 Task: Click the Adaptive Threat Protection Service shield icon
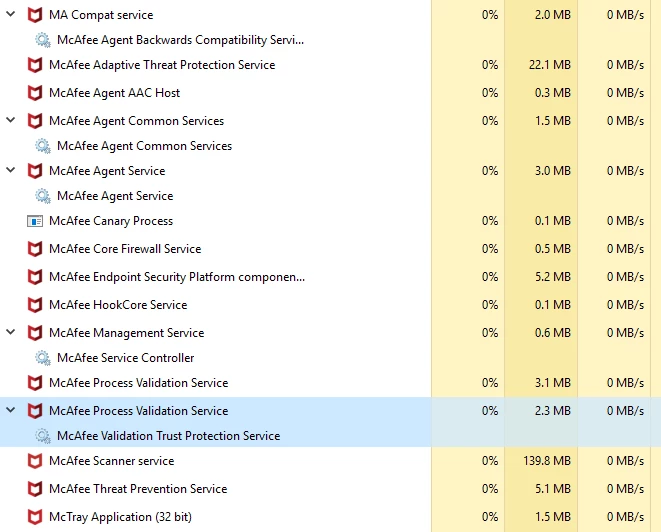tap(35, 65)
